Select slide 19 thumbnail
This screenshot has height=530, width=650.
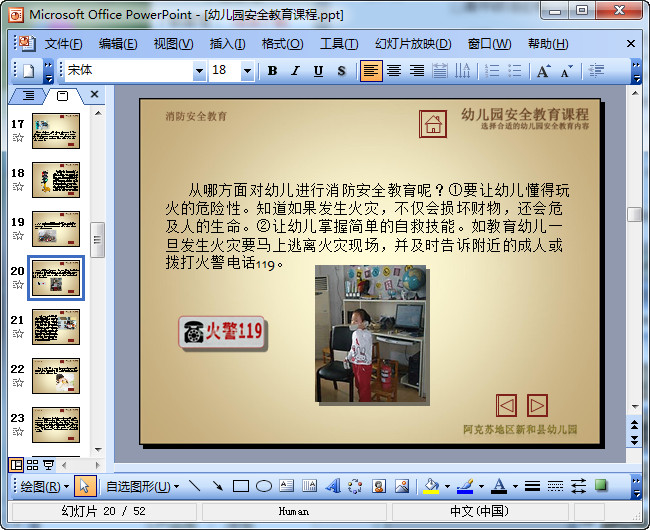tap(56, 229)
